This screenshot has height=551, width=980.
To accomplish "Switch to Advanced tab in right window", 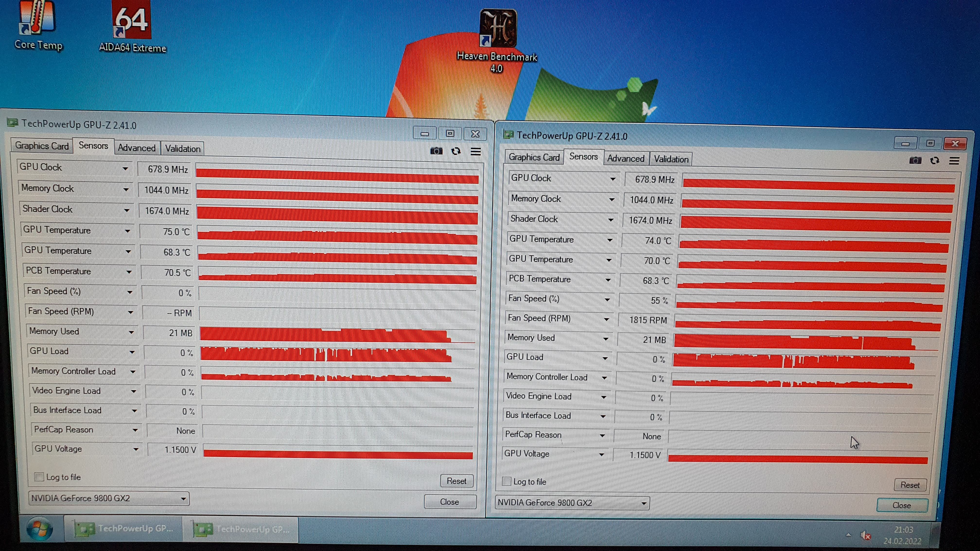I will [625, 159].
